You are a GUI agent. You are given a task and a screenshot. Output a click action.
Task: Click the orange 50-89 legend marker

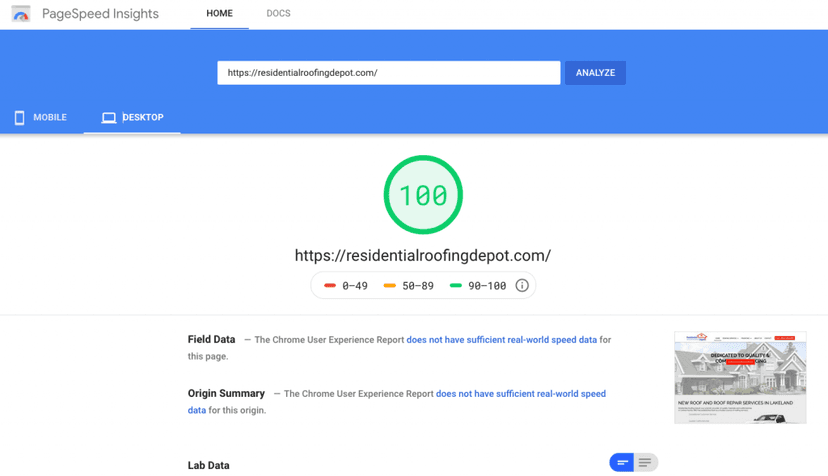point(390,286)
